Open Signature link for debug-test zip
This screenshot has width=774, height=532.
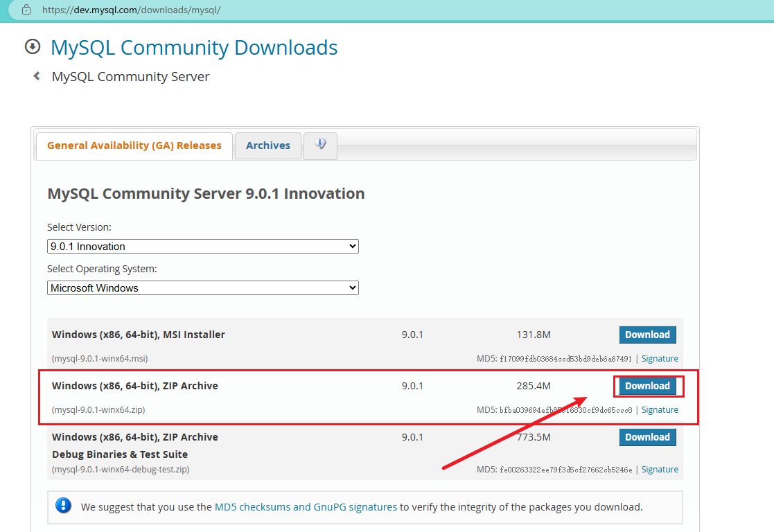(x=660, y=470)
